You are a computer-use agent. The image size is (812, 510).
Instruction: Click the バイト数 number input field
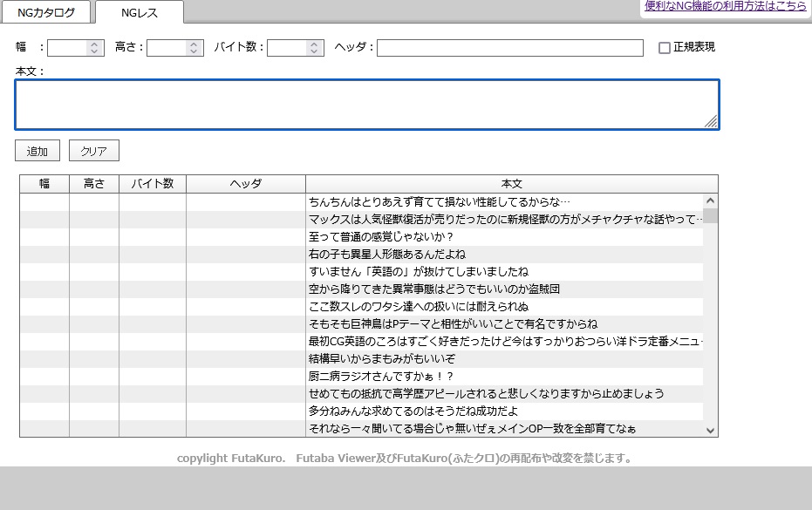[x=287, y=48]
